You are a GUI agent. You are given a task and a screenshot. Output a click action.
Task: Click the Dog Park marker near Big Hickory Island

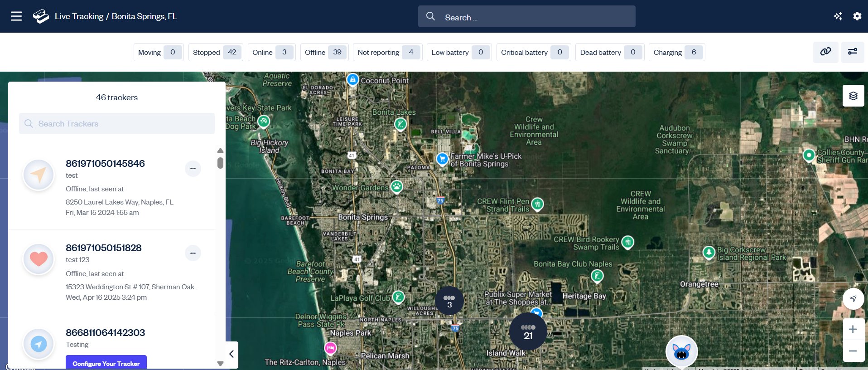click(264, 122)
